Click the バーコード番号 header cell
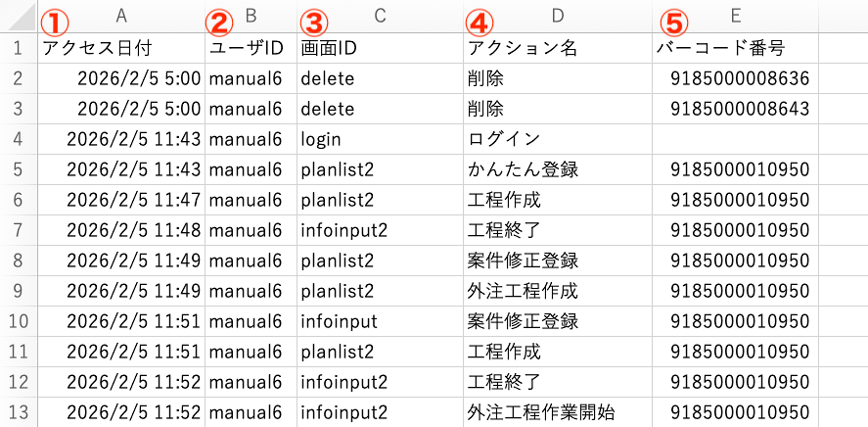The width and height of the screenshot is (868, 427). coord(723,48)
